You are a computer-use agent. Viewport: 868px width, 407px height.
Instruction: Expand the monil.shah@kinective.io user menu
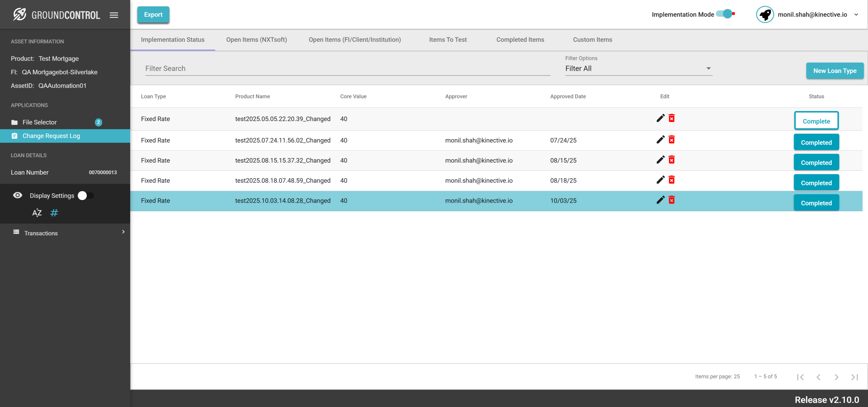[856, 15]
